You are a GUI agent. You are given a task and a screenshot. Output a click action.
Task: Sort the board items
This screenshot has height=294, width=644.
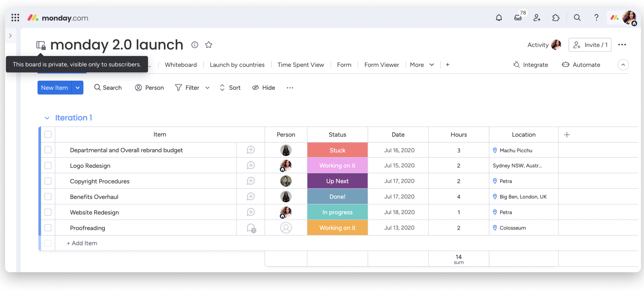coord(230,88)
